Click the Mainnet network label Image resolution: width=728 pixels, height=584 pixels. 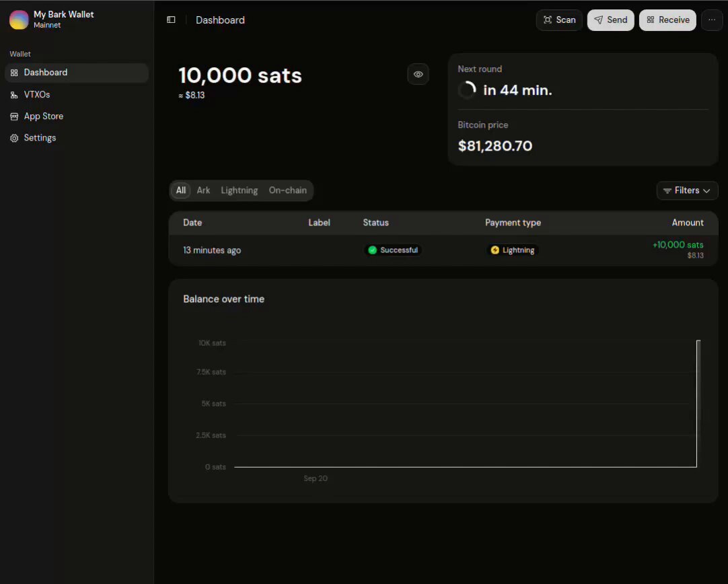pos(47,26)
